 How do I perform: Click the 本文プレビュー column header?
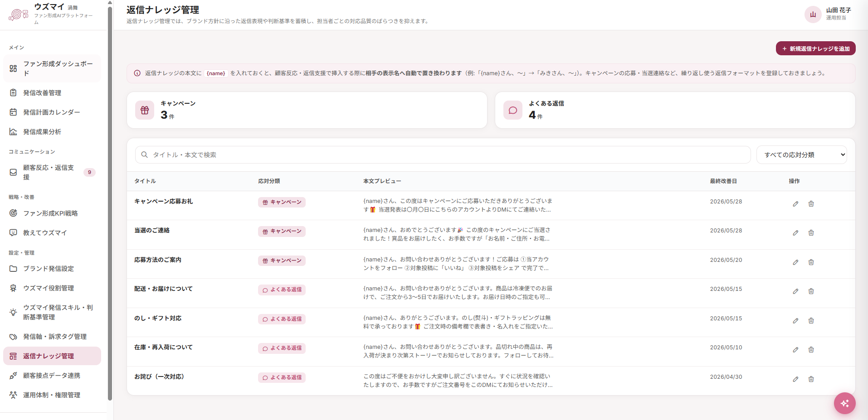click(x=382, y=181)
